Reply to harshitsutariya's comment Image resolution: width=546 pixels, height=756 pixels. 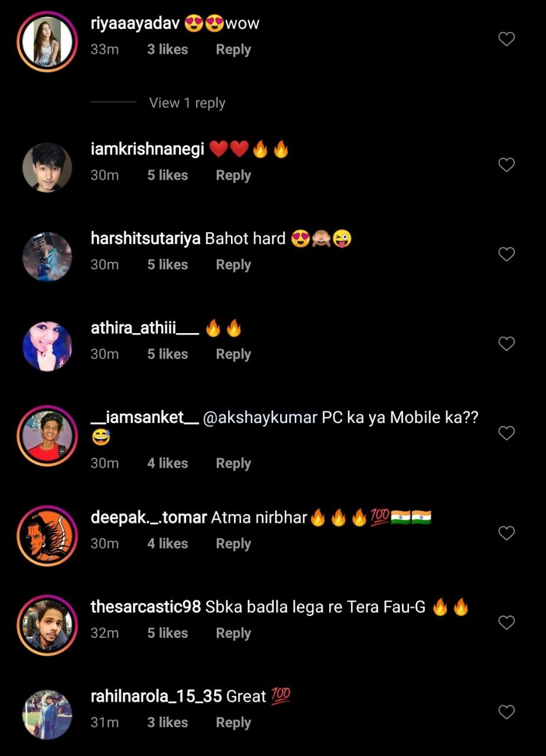pos(233,265)
